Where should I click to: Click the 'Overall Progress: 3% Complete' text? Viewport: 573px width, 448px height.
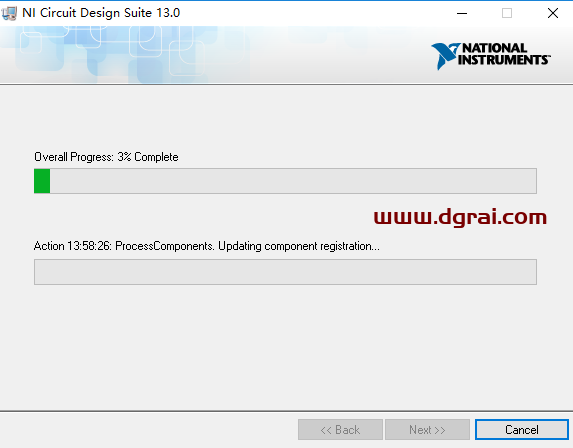tap(106, 157)
